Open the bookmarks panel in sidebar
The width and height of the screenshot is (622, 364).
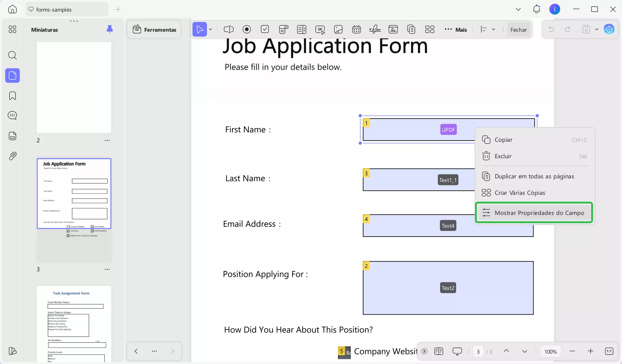point(13,96)
